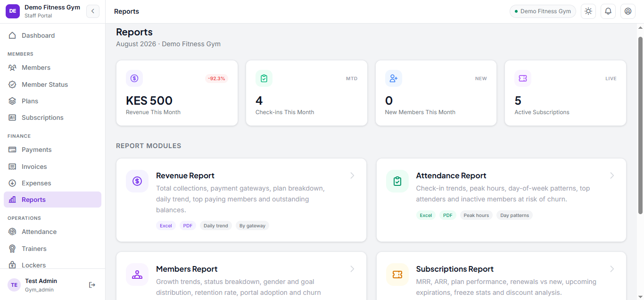644x300 pixels.
Task: Click the Lockers lock icon
Action: pos(12,265)
